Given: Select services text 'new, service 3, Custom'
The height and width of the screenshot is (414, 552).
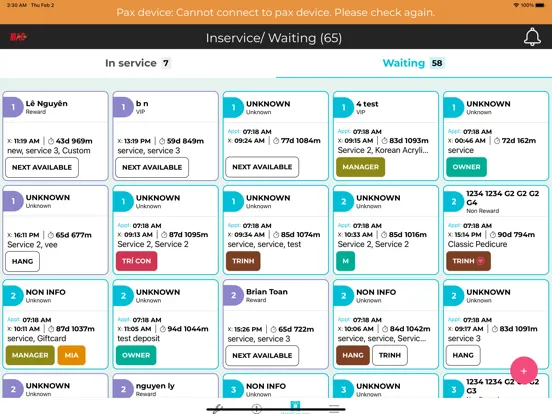Looking at the screenshot, I should click(x=49, y=151).
